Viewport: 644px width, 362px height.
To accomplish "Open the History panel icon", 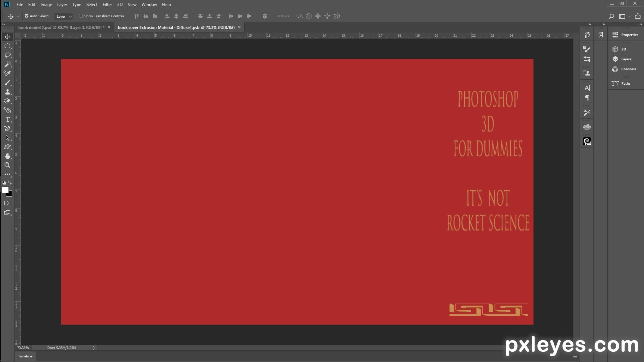I will (587, 35).
